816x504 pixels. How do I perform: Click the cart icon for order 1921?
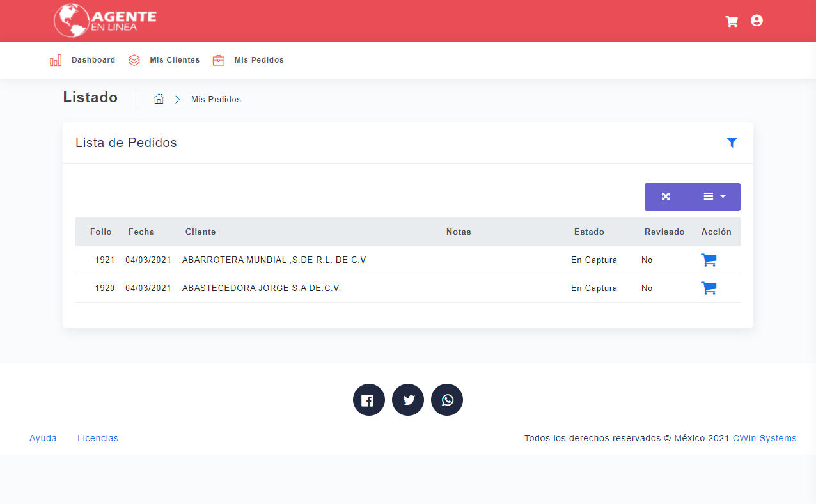point(709,260)
